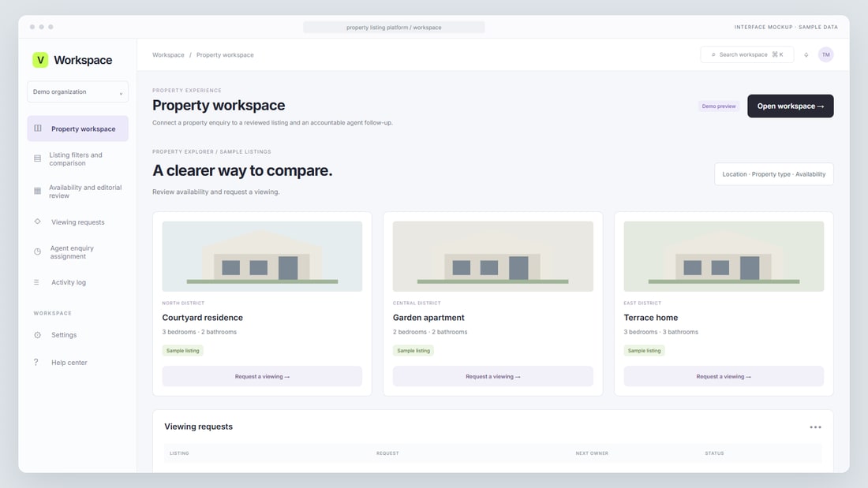This screenshot has height=488, width=868.
Task: Click the address bar showing property listing platform
Action: (394, 27)
